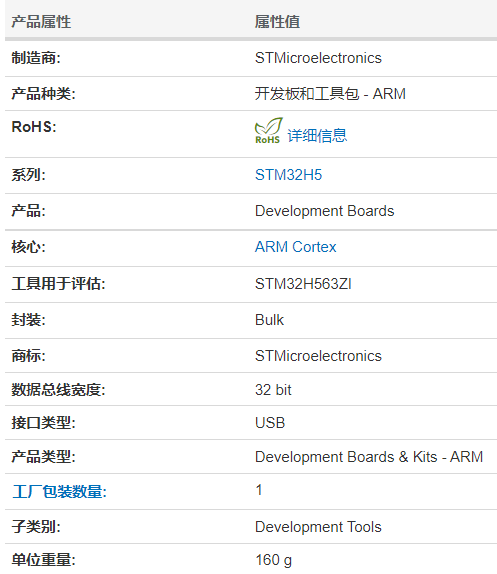Click Development Boards & Kits - ARM value

[369, 457]
